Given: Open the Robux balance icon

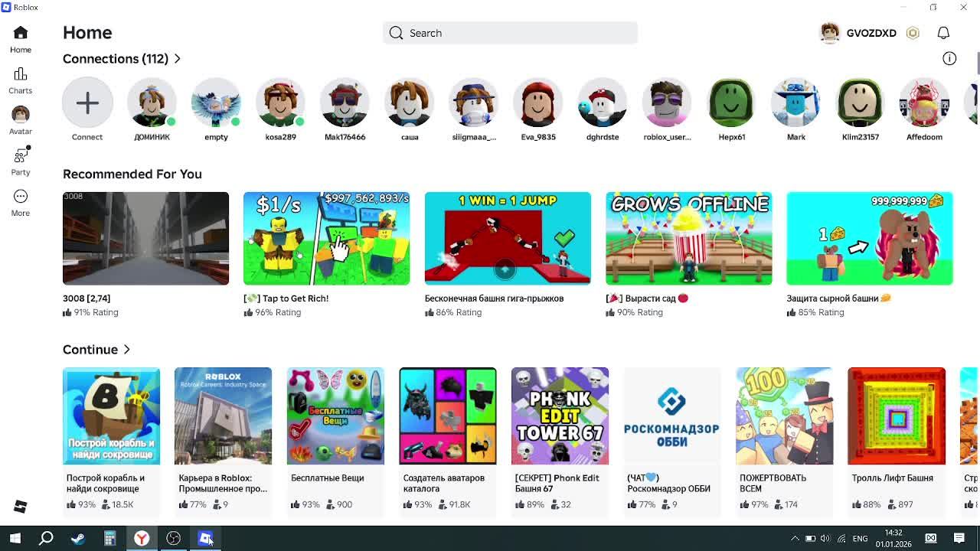Looking at the screenshot, I should click(x=913, y=33).
